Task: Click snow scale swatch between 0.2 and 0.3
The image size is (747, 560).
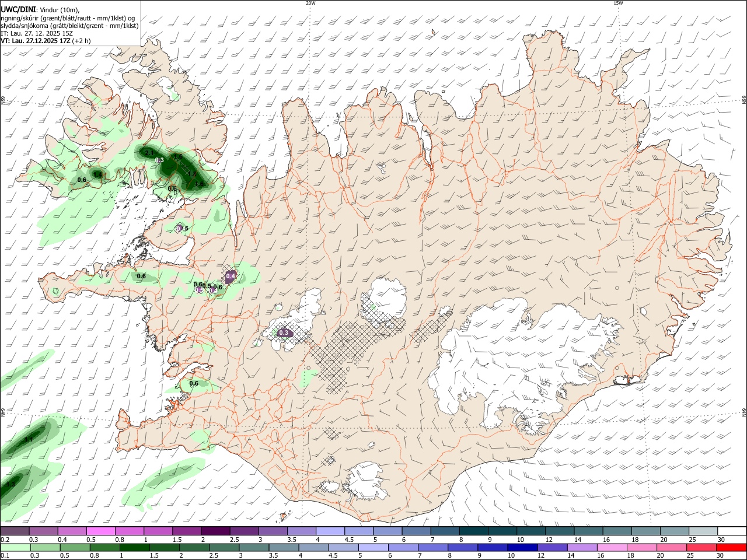Action: (15, 531)
